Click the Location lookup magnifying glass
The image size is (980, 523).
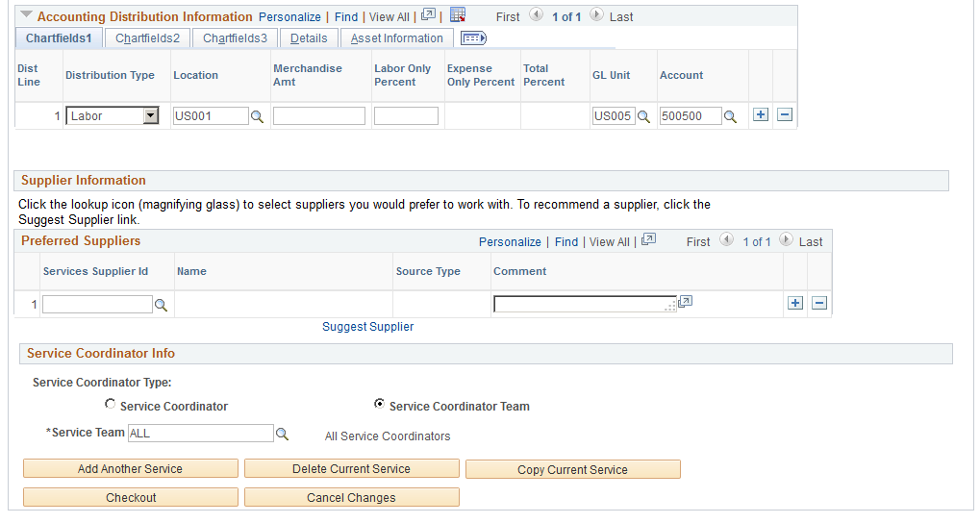click(257, 116)
